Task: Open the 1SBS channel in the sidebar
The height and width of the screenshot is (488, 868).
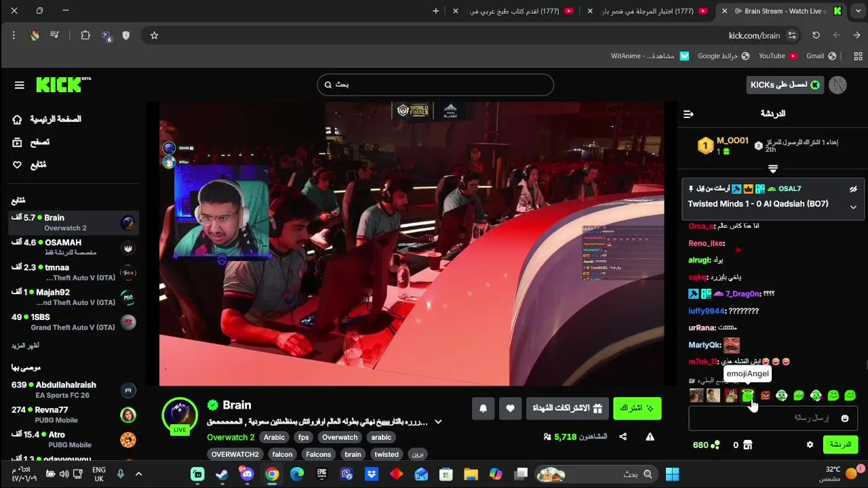Action: click(x=73, y=322)
